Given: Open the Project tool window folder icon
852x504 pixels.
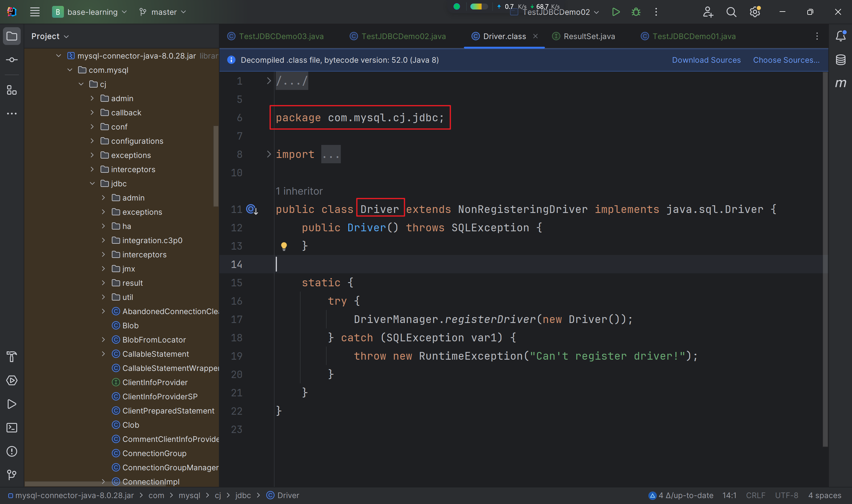Looking at the screenshot, I should (x=12, y=36).
